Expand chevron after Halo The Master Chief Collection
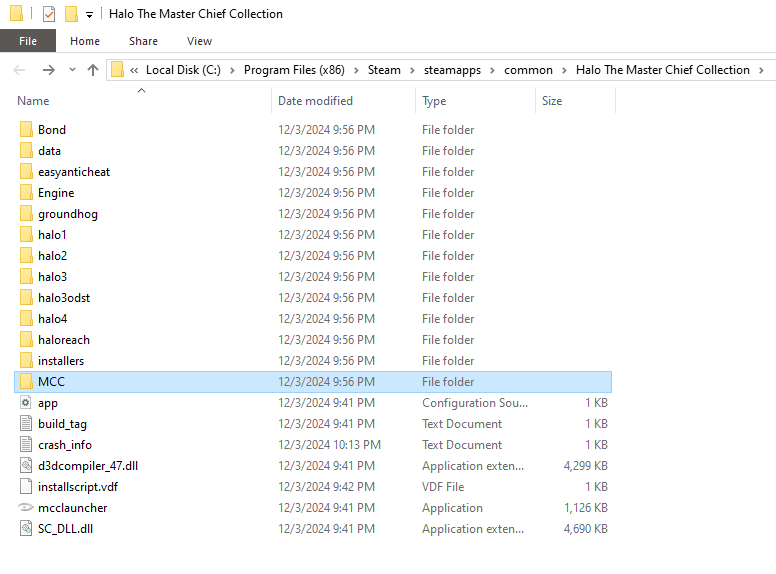The image size is (776, 574). tap(761, 70)
